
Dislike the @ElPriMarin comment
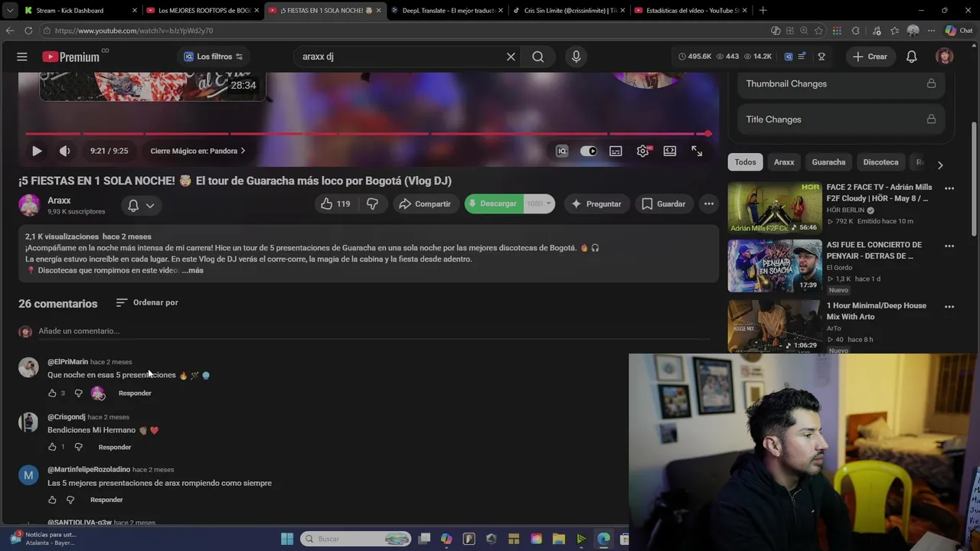pos(78,393)
